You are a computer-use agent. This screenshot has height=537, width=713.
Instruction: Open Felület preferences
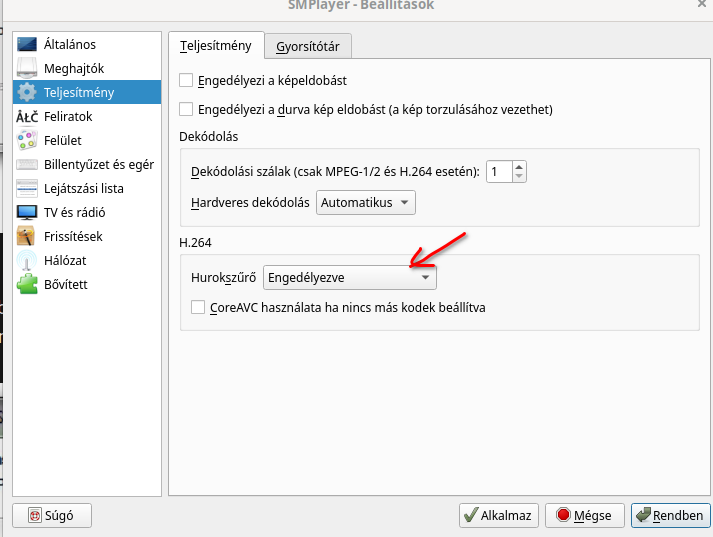[87, 141]
